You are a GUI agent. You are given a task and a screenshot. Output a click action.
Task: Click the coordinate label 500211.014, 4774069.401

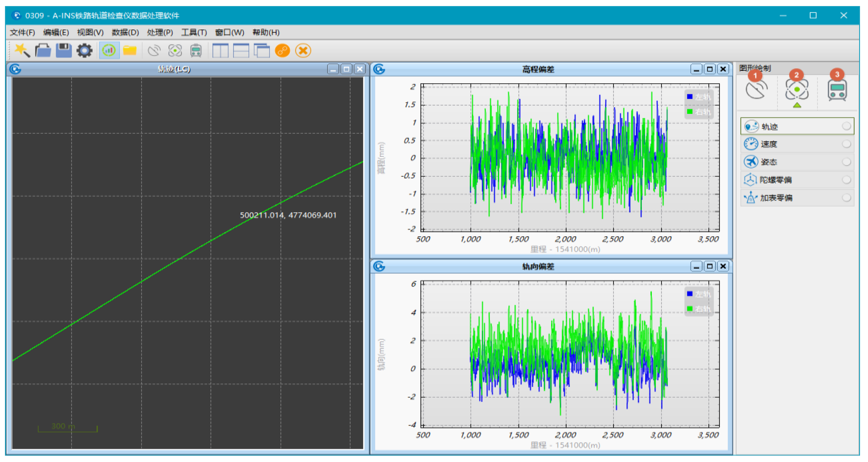coord(288,215)
